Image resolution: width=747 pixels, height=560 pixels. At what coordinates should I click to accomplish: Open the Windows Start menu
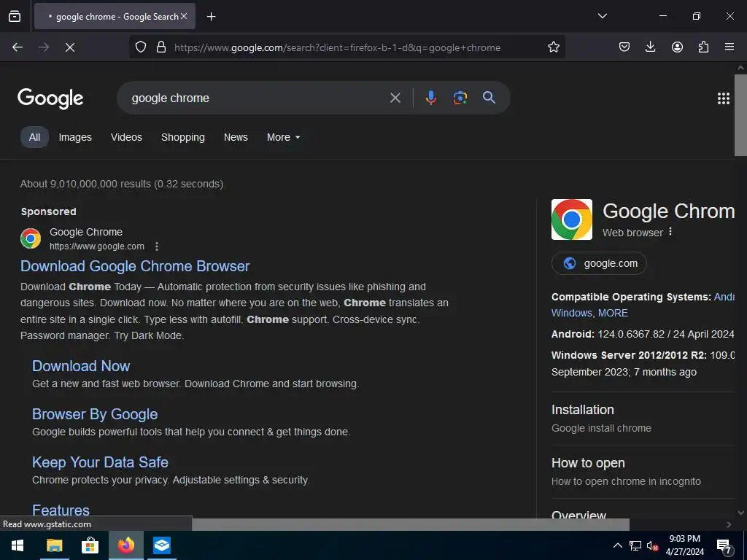pos(18,545)
